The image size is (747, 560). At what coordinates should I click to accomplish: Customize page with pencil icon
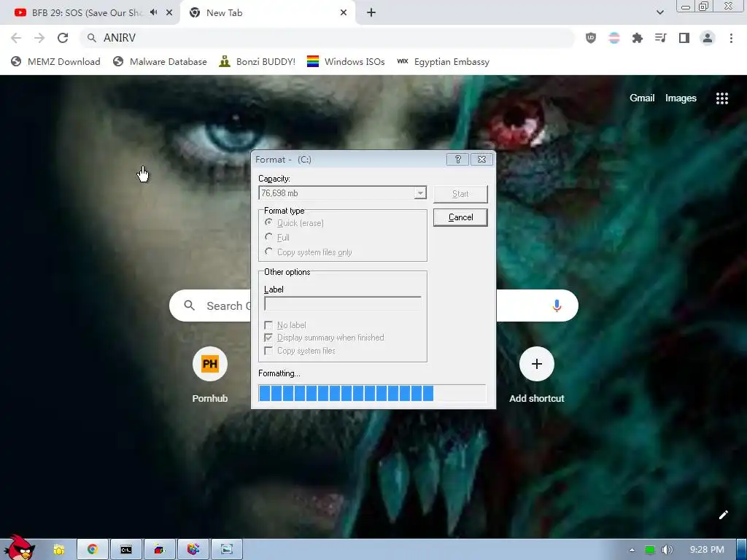pos(723,515)
